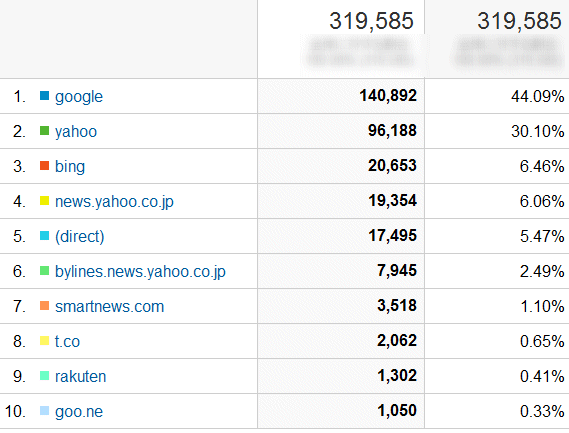Select the 140,892 value for google

[388, 96]
